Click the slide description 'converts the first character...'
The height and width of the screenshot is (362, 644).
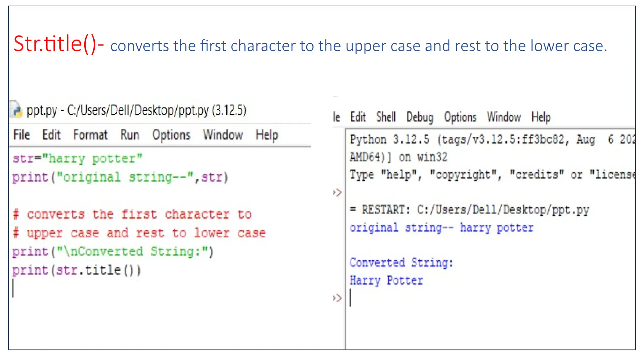click(359, 46)
